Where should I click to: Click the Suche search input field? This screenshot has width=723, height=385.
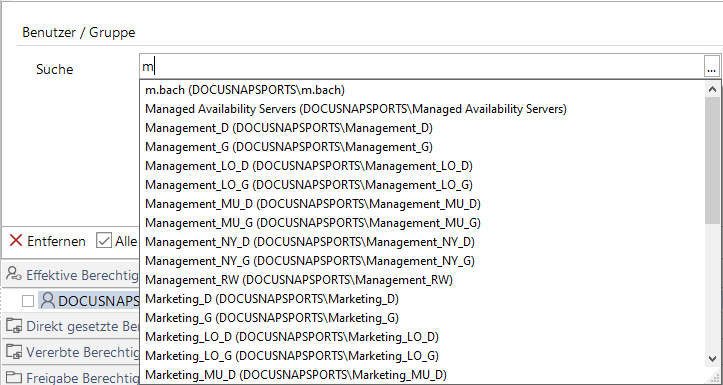tap(422, 67)
